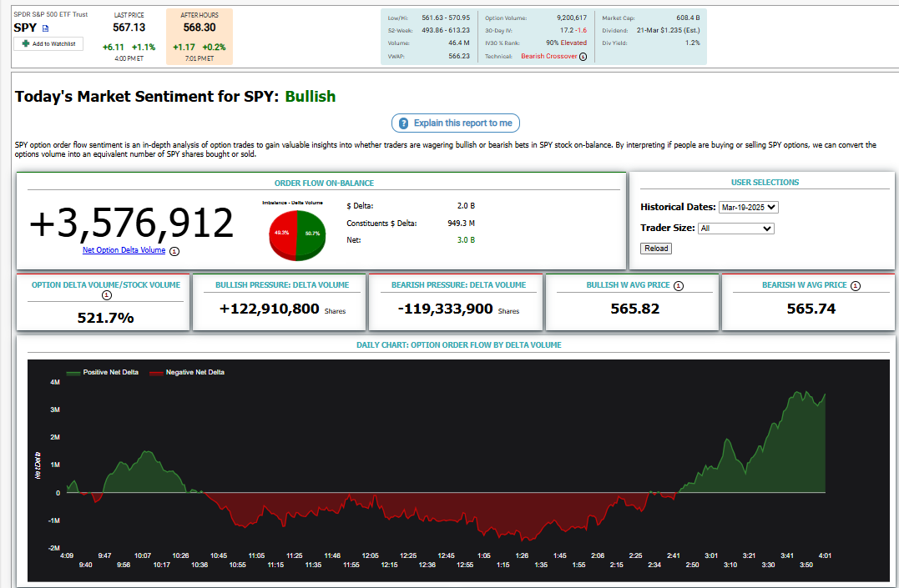This screenshot has height=588, width=899.
Task: Click Add to Watchlist button
Action: click(48, 43)
